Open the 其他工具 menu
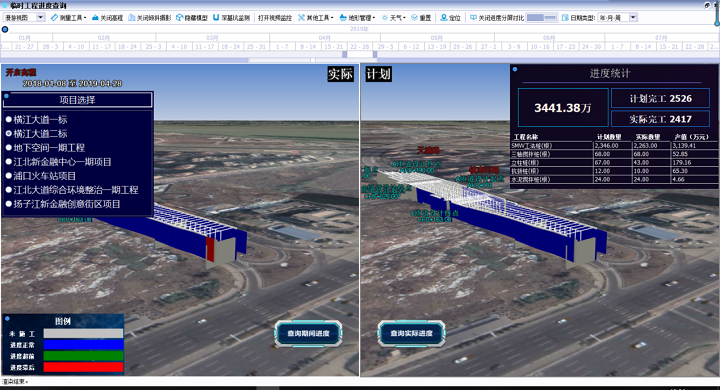Viewport: 720px width, 390px height. pos(315,17)
